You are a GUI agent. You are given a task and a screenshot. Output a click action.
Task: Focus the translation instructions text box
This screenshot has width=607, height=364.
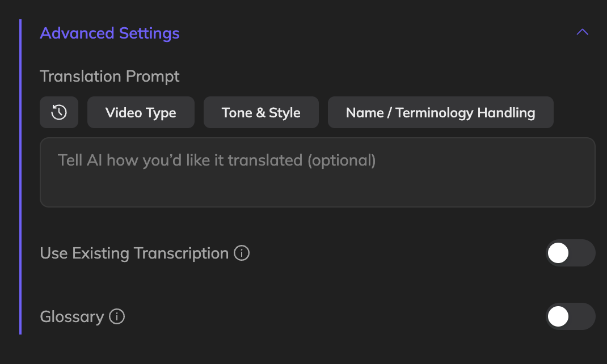pyautogui.click(x=317, y=181)
